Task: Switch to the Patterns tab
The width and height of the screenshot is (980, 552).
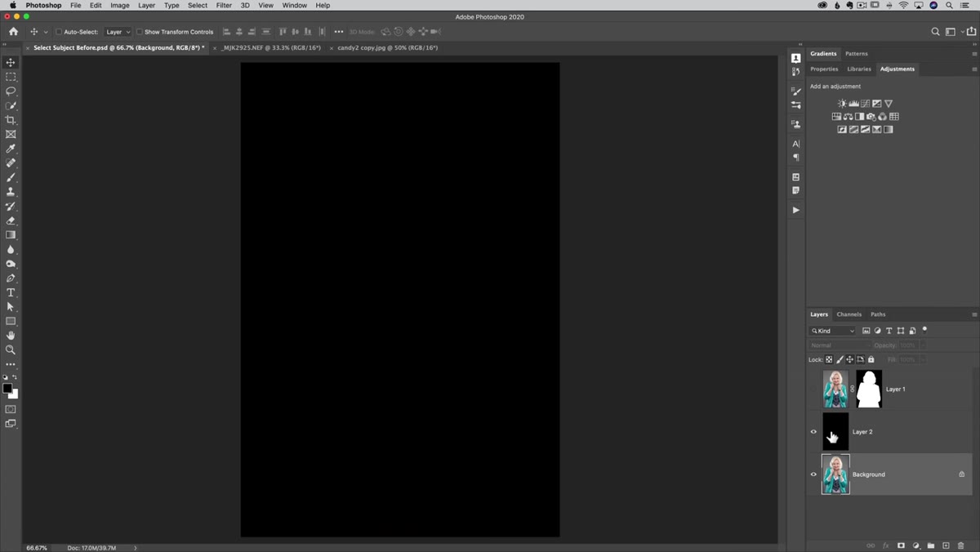Action: coord(857,54)
